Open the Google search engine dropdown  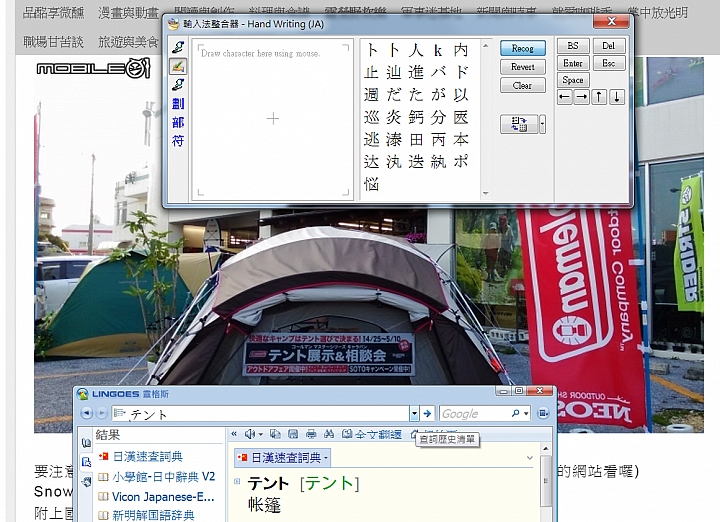click(526, 414)
